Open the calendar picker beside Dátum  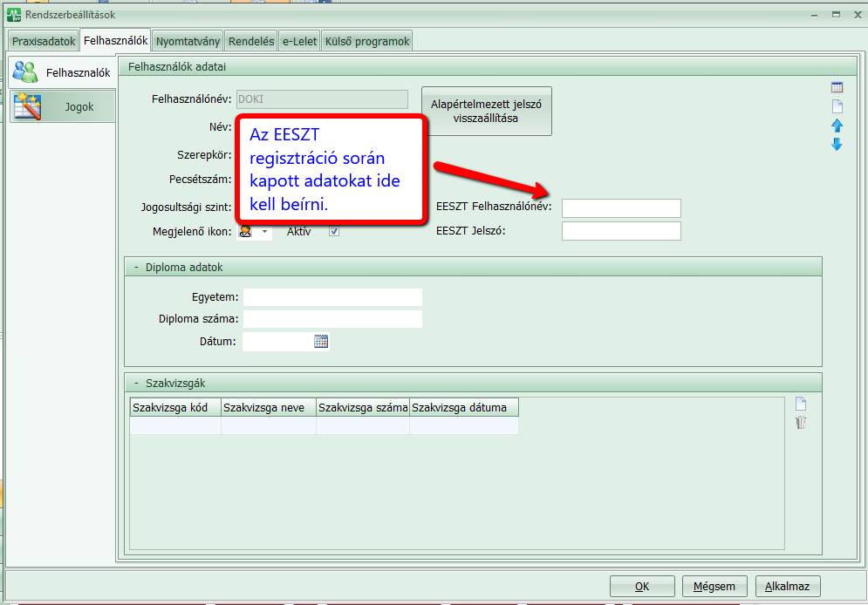point(321,342)
